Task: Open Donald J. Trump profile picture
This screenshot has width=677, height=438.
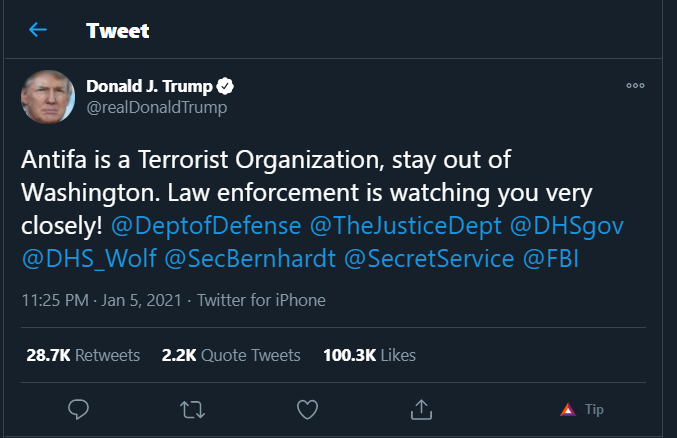Action: coord(48,97)
